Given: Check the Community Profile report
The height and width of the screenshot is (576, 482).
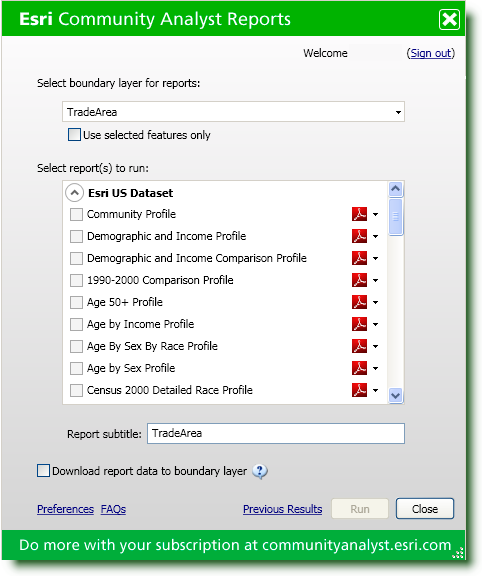Looking at the screenshot, I should coord(76,214).
